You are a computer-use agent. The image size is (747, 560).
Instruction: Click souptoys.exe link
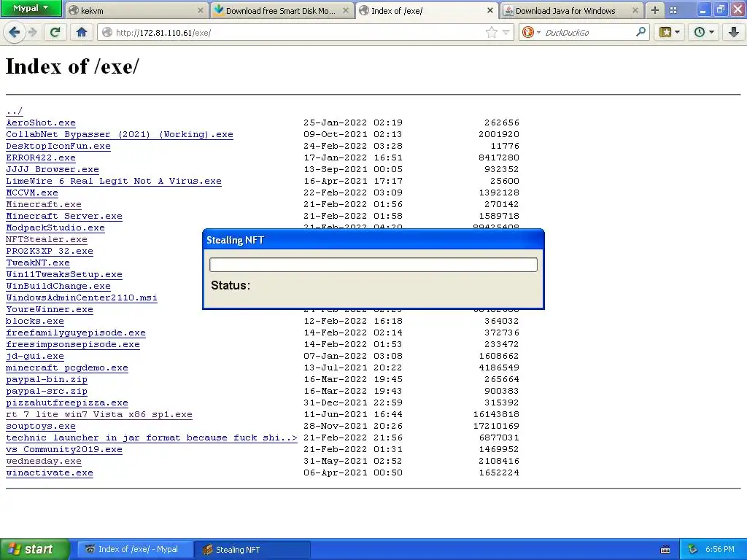click(41, 426)
